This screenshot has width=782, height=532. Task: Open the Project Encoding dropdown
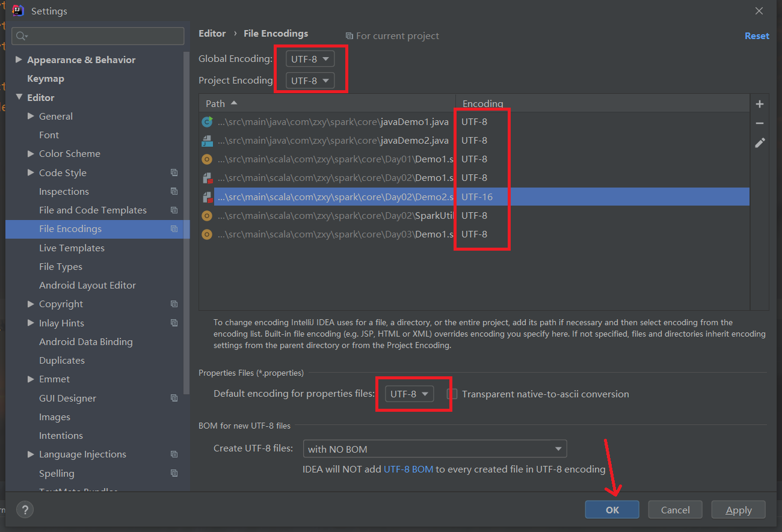pyautogui.click(x=309, y=80)
